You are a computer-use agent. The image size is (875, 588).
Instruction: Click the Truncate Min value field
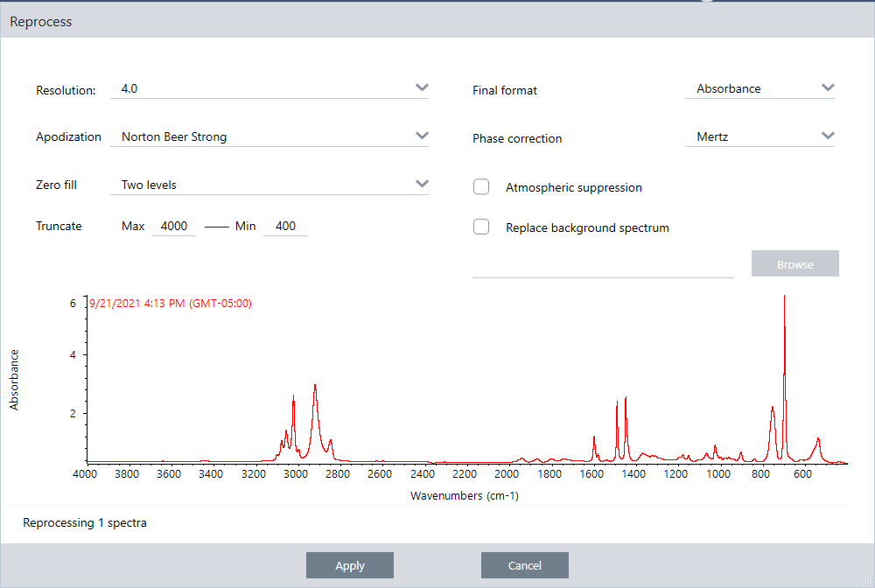click(x=285, y=226)
